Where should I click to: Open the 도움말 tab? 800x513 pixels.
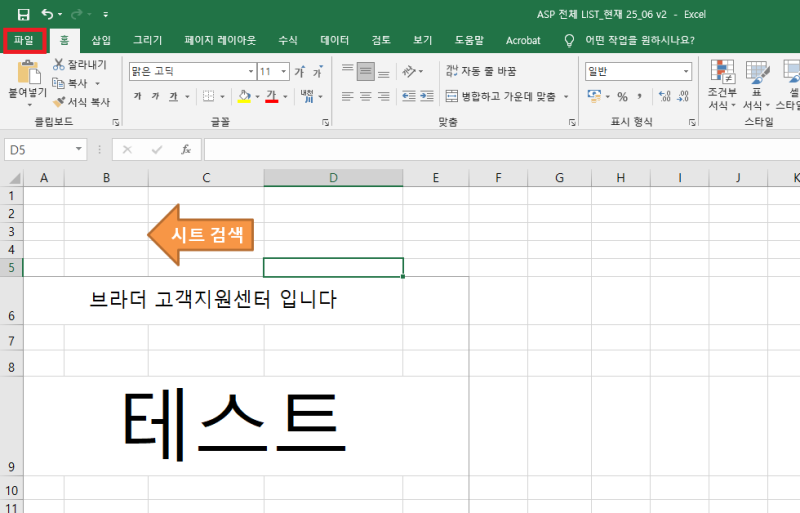(x=469, y=40)
